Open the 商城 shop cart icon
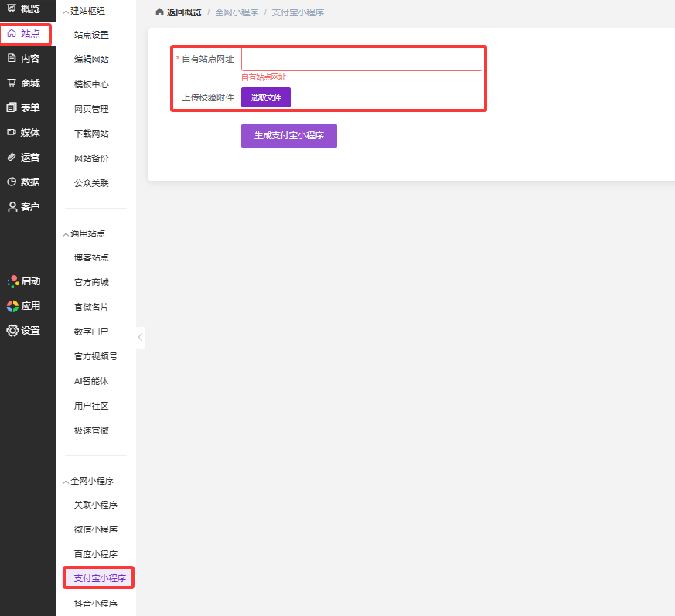675x616 pixels. (x=12, y=83)
